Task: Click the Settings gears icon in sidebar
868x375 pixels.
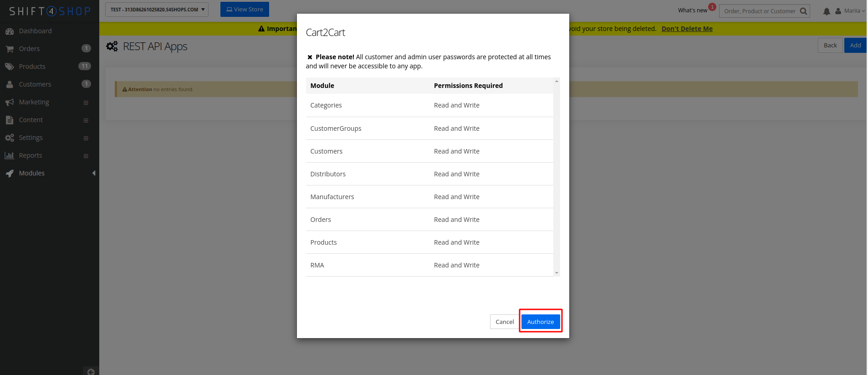Action: pyautogui.click(x=10, y=138)
